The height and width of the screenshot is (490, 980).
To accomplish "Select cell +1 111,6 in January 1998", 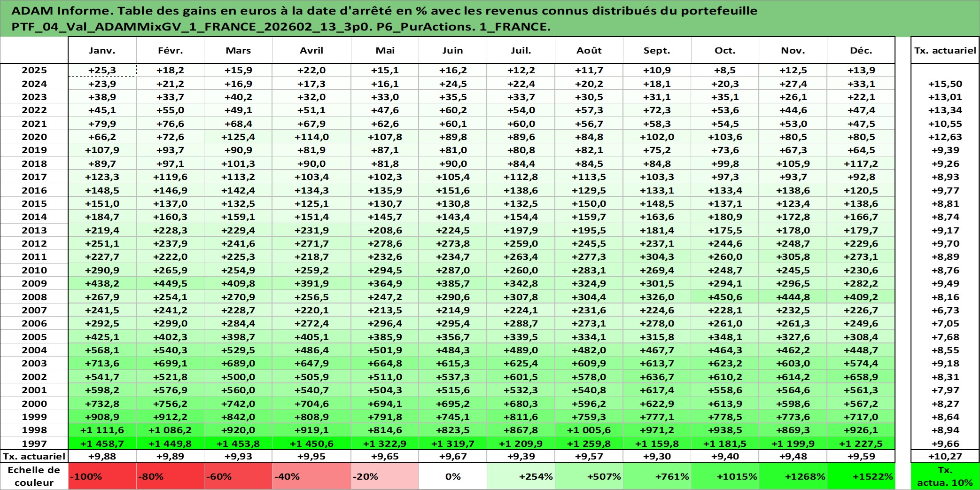I will (x=102, y=430).
